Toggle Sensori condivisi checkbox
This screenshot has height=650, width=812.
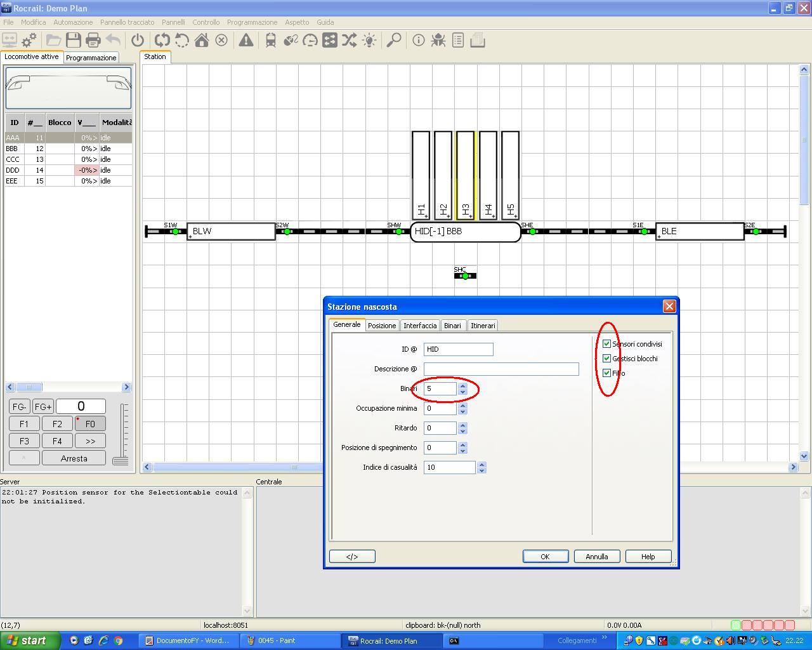click(607, 344)
